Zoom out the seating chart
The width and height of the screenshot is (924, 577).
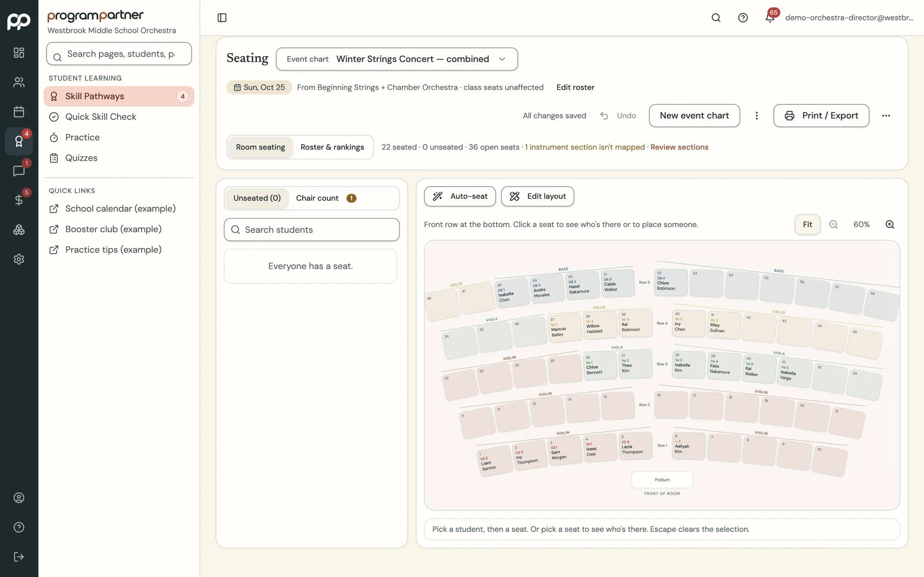coord(833,224)
